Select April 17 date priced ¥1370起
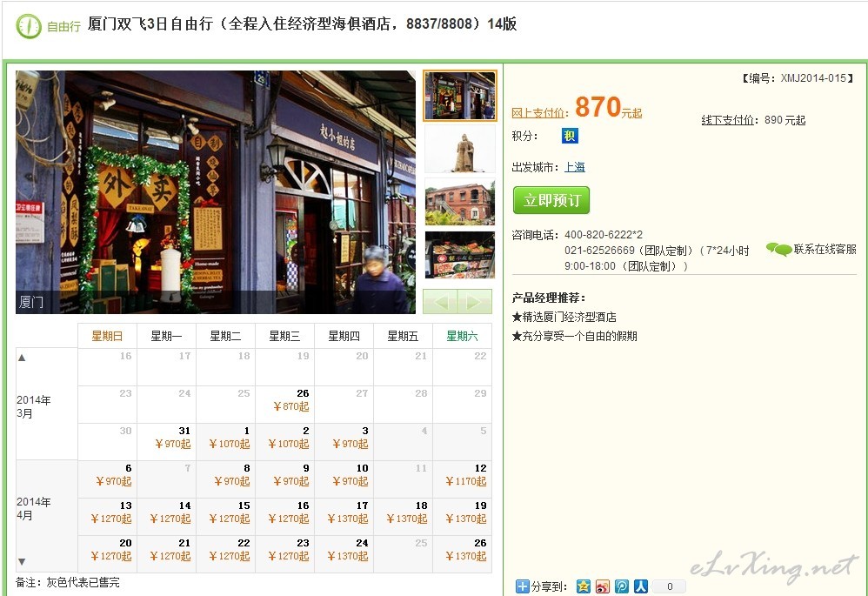 (x=344, y=516)
